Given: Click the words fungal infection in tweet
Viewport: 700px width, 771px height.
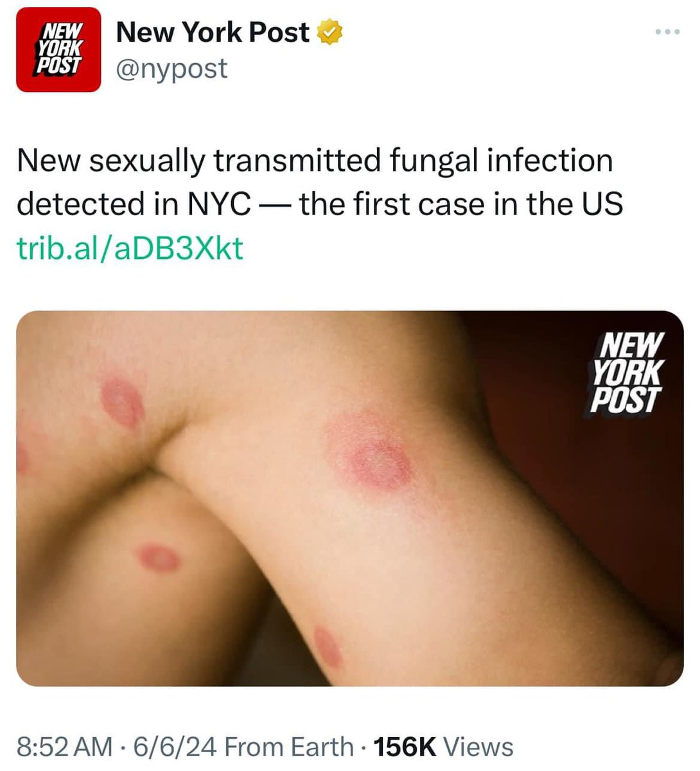Looking at the screenshot, I should [501, 160].
